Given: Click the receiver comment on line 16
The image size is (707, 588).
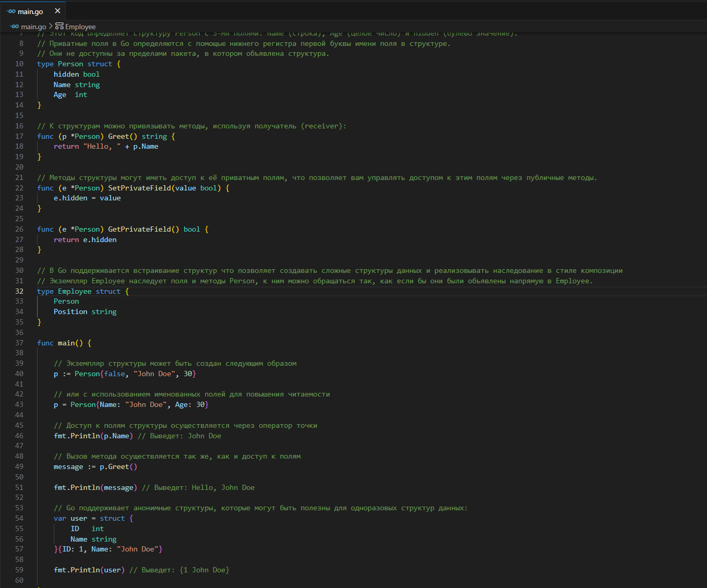Looking at the screenshot, I should click(x=191, y=126).
